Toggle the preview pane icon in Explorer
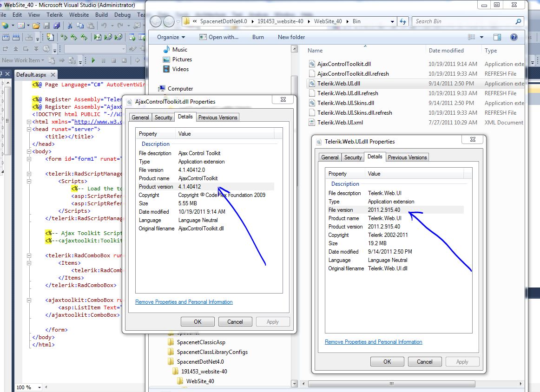 click(x=497, y=37)
